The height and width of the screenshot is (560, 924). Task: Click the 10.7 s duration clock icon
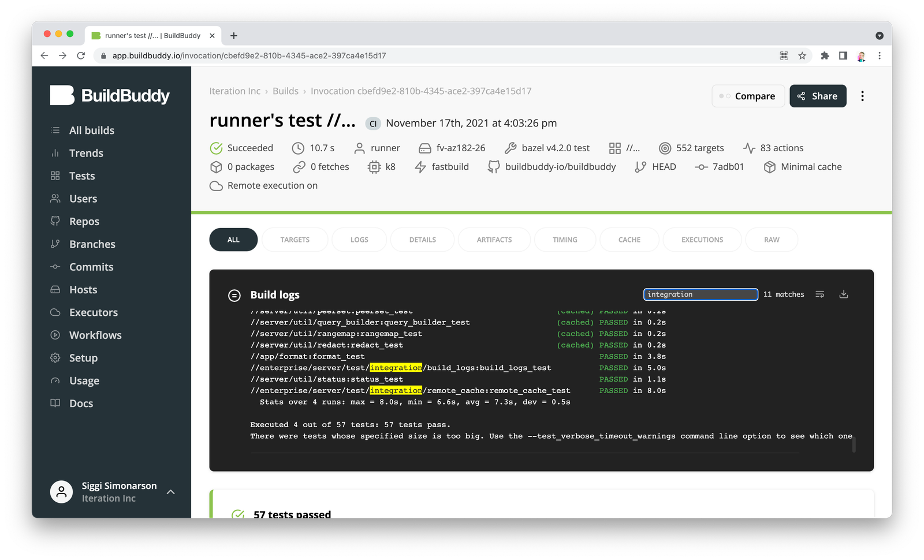298,148
